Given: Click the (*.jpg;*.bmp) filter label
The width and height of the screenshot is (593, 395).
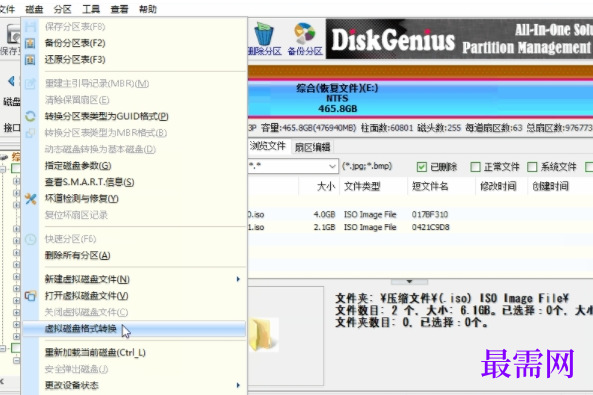Looking at the screenshot, I should [367, 166].
